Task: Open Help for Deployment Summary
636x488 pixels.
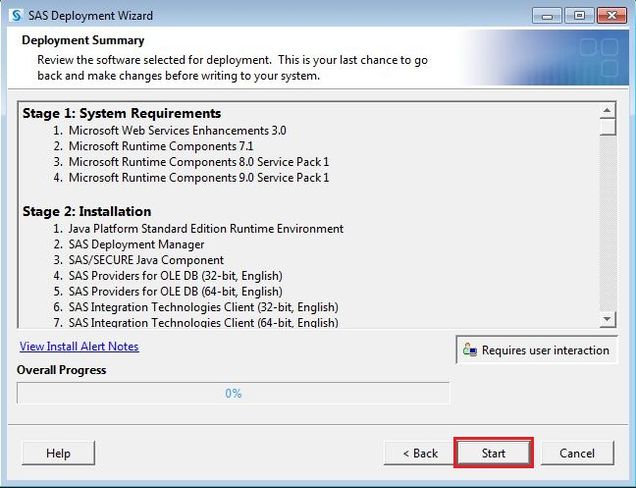Action: tap(58, 453)
